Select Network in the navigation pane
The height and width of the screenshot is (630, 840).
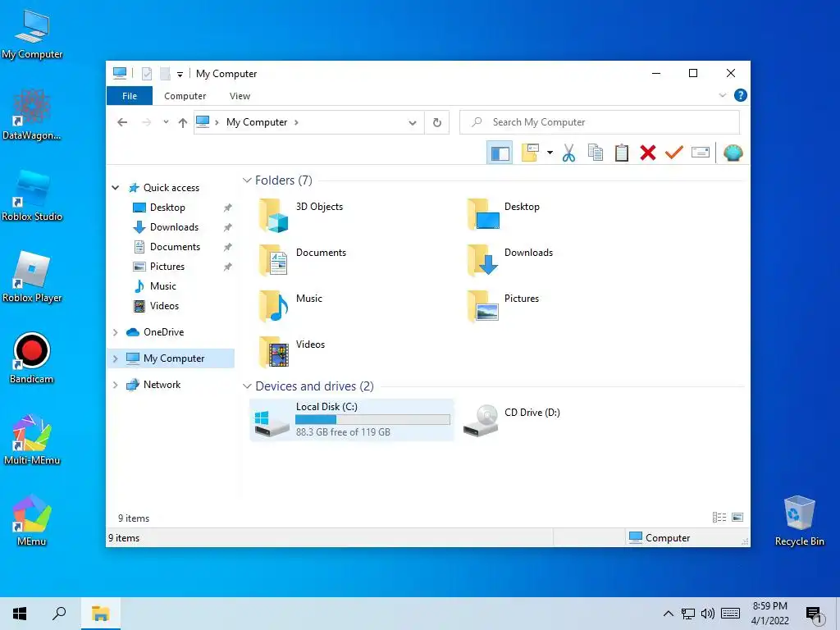162,385
